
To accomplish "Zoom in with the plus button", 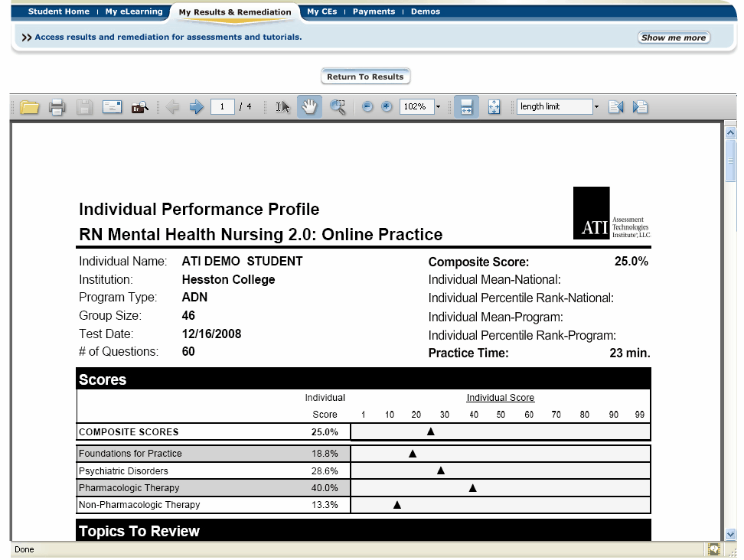I will coord(387,106).
